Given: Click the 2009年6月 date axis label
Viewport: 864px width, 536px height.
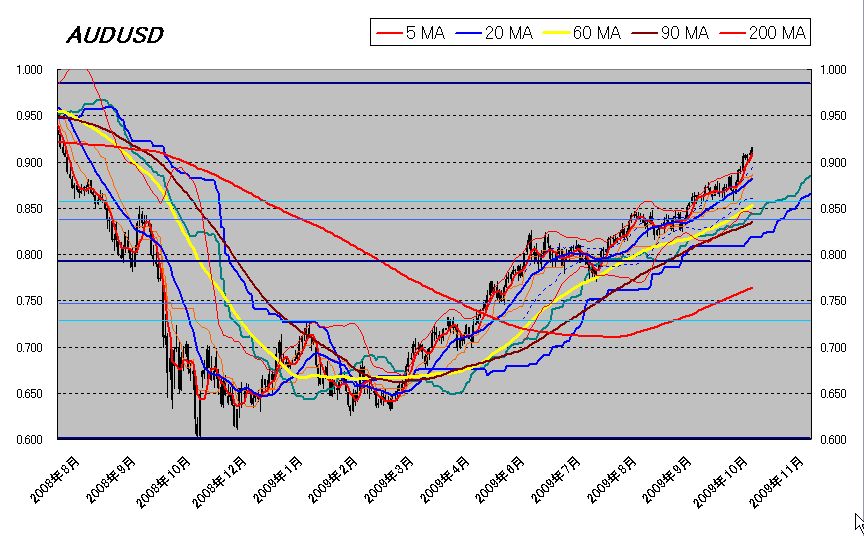Looking at the screenshot, I should click(500, 480).
